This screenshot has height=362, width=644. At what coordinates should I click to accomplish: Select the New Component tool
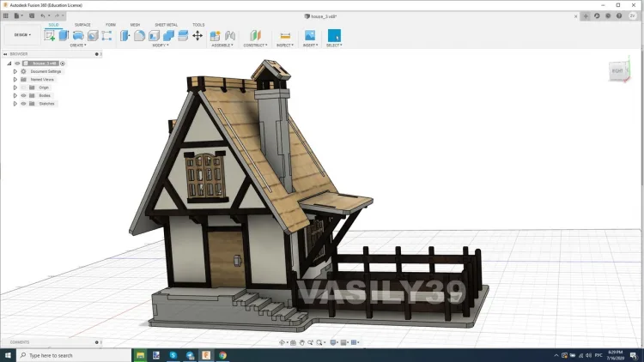216,36
